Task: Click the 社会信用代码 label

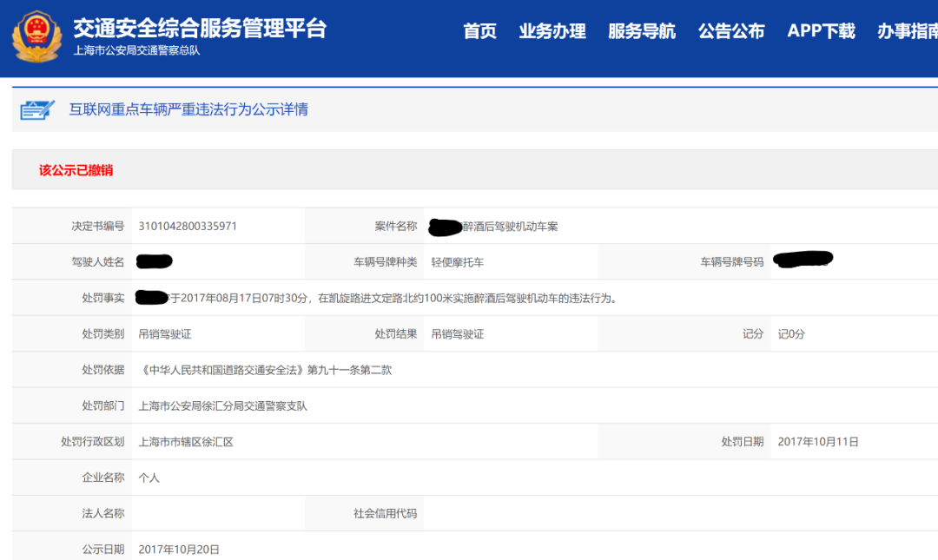Action: point(386,513)
